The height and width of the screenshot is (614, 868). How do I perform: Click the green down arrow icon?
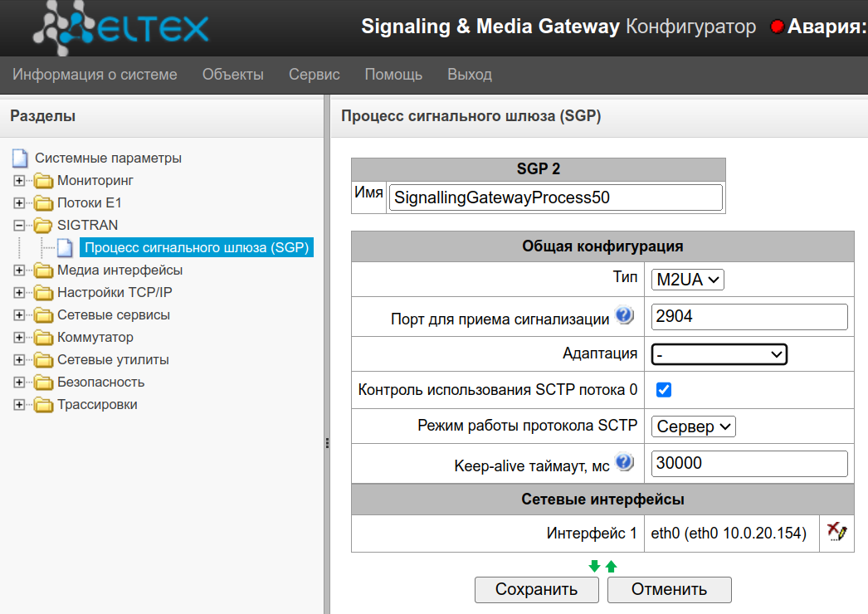[594, 567]
